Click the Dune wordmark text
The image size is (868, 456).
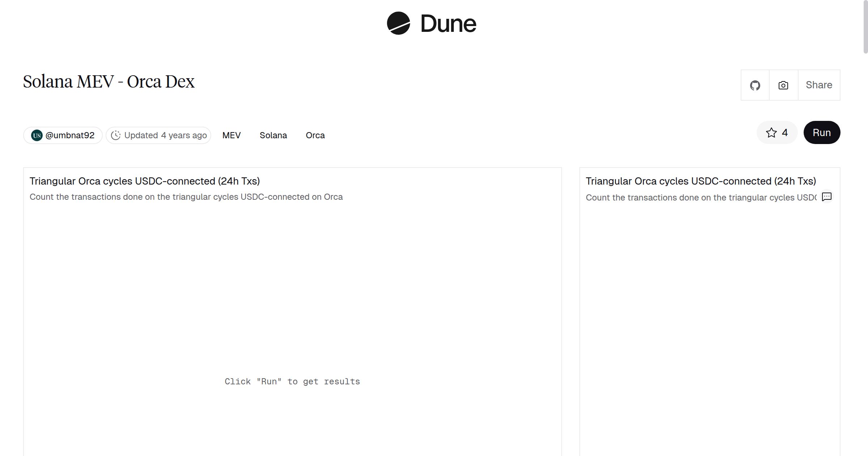coord(448,24)
